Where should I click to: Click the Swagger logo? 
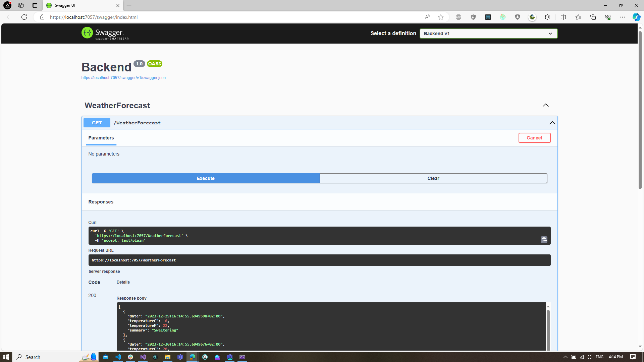(x=105, y=34)
